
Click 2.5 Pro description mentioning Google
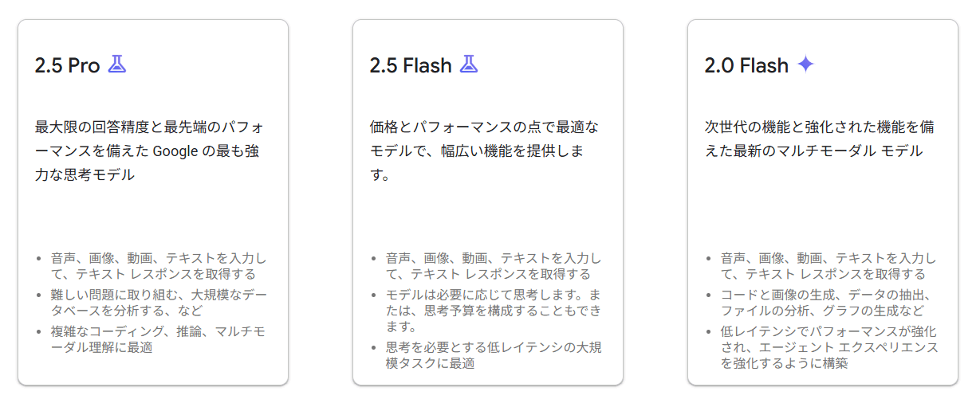(x=152, y=151)
